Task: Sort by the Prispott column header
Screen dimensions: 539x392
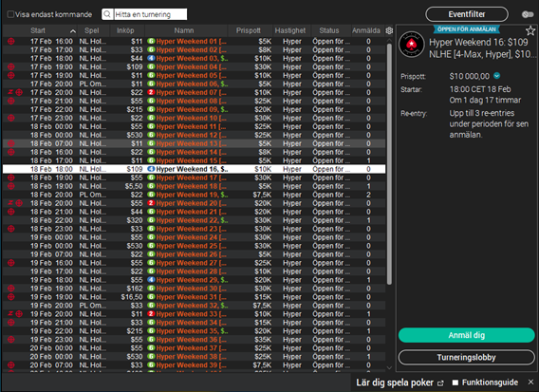Action: pyautogui.click(x=249, y=30)
